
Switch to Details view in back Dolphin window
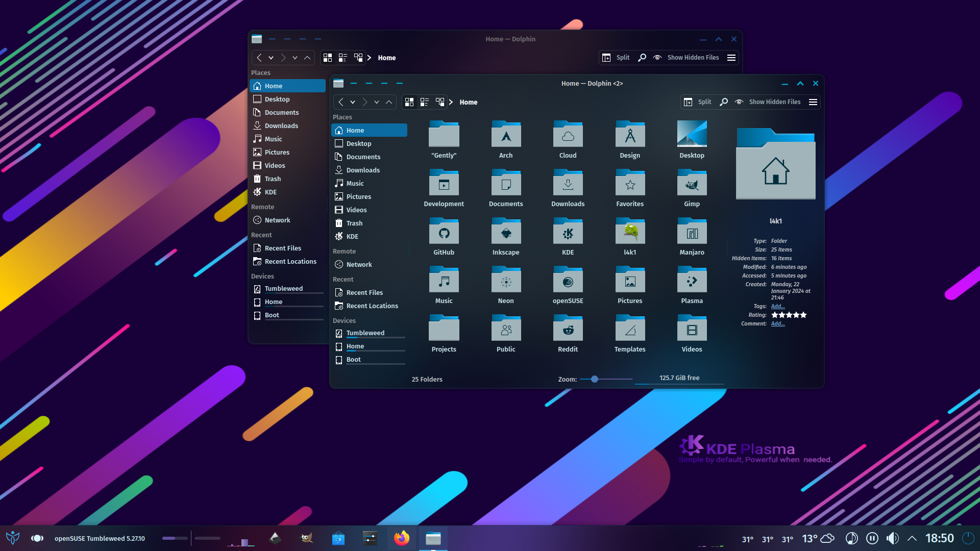pos(358,58)
